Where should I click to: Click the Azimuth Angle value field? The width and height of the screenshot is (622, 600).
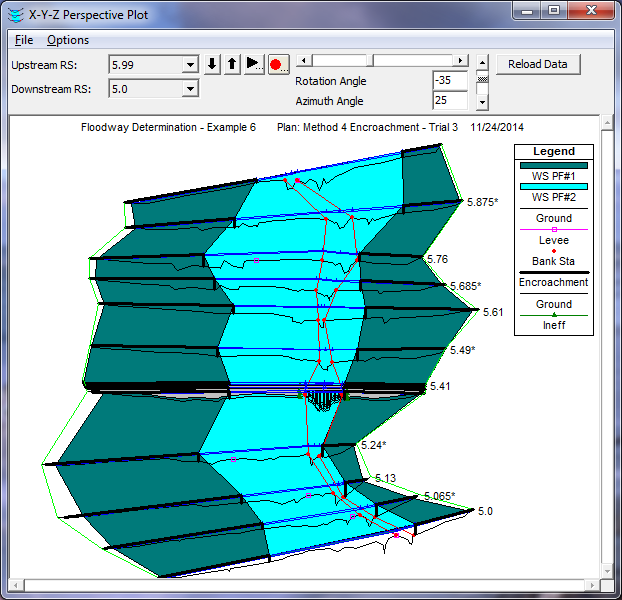click(x=450, y=100)
